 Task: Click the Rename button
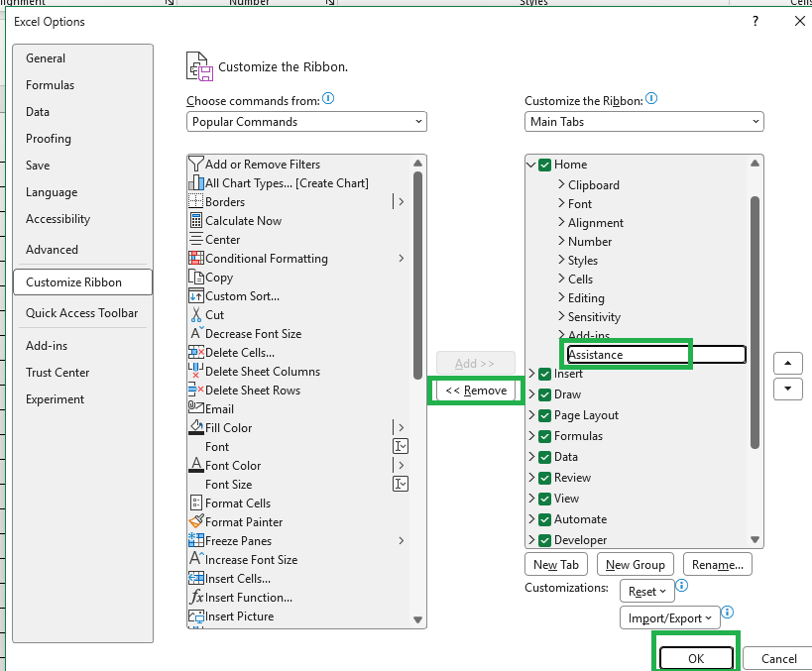[x=717, y=564]
